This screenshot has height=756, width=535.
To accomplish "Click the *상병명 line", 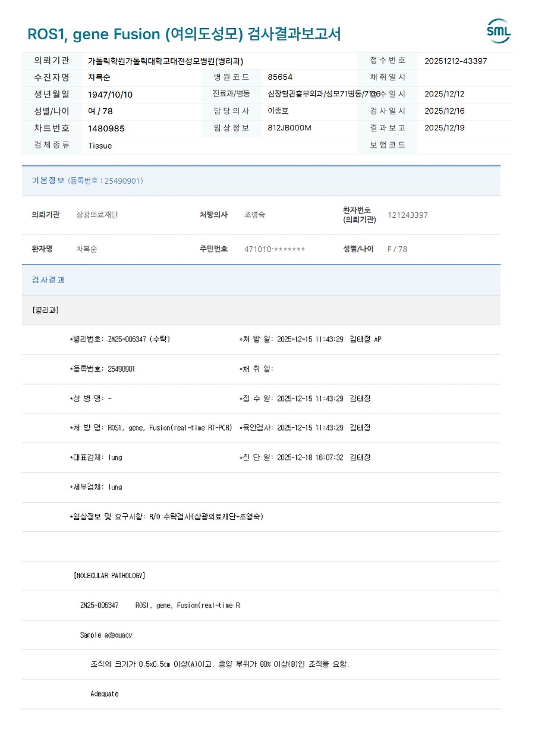I will pos(91,399).
